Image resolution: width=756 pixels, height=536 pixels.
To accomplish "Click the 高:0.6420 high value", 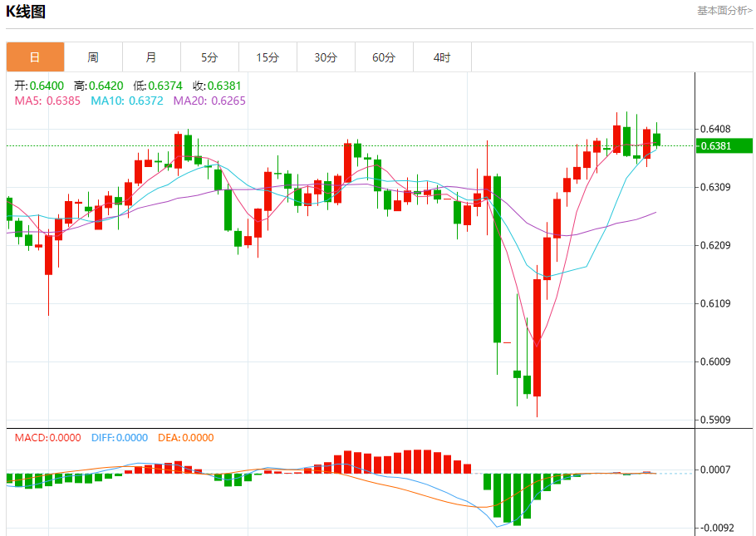I will tap(99, 86).
